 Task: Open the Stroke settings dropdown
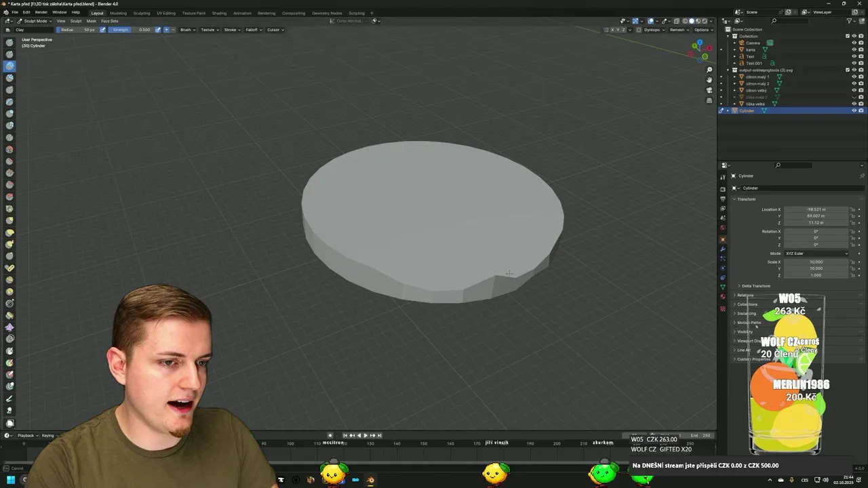coord(232,30)
